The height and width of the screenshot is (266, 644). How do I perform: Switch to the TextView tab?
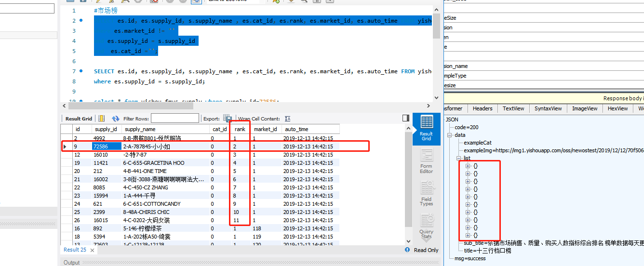pos(513,108)
